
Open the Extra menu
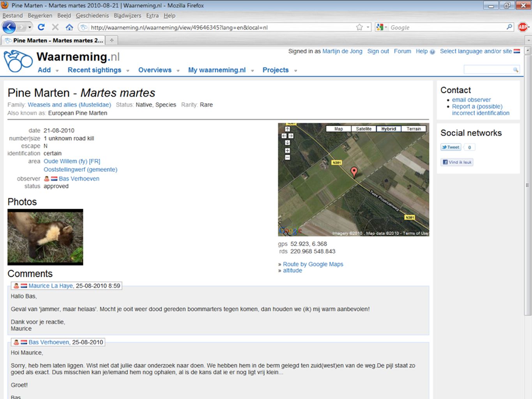click(x=152, y=16)
